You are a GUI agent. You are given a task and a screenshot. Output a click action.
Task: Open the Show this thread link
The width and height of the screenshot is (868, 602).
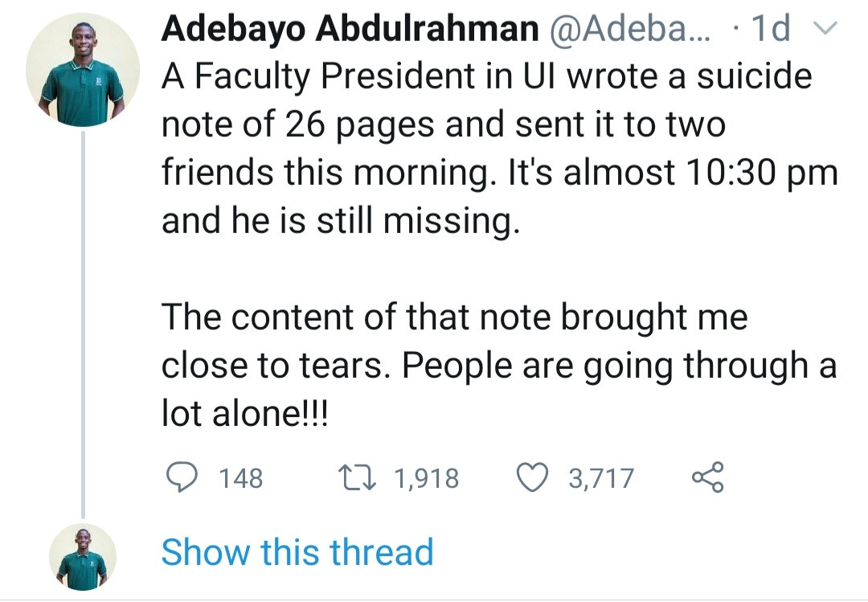(297, 553)
